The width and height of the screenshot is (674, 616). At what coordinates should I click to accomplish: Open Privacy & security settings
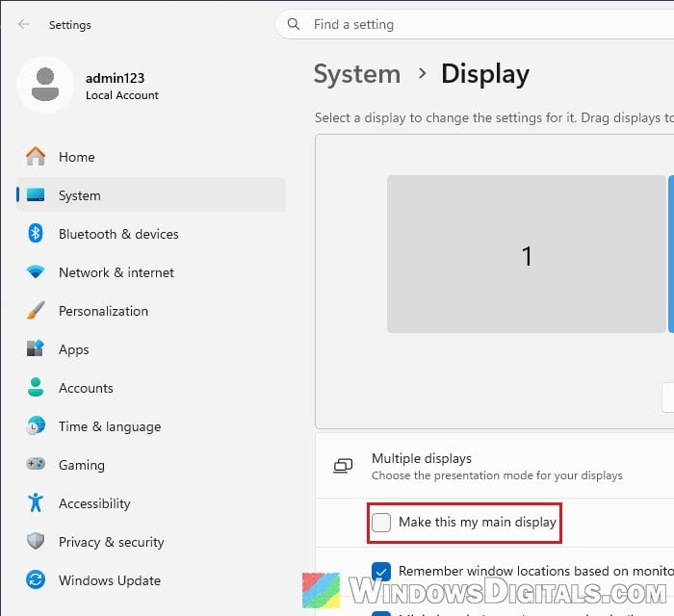coord(151,542)
